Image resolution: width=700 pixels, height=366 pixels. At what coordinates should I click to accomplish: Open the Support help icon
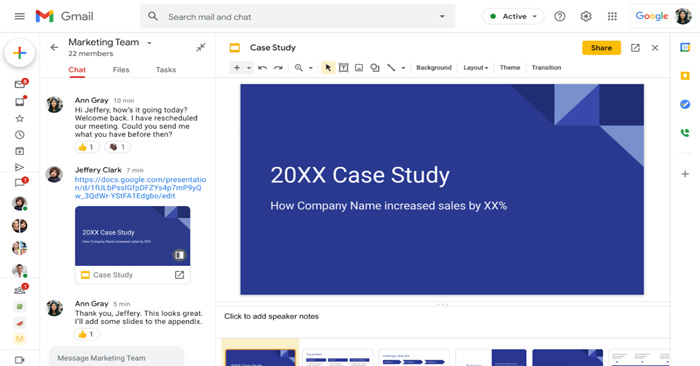[x=559, y=17]
